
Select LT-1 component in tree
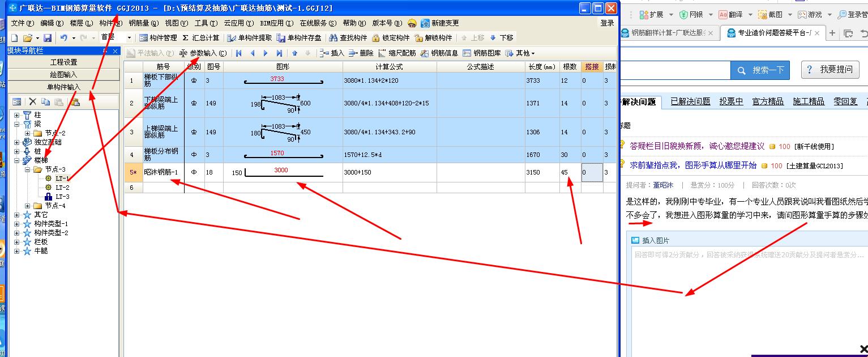click(62, 178)
